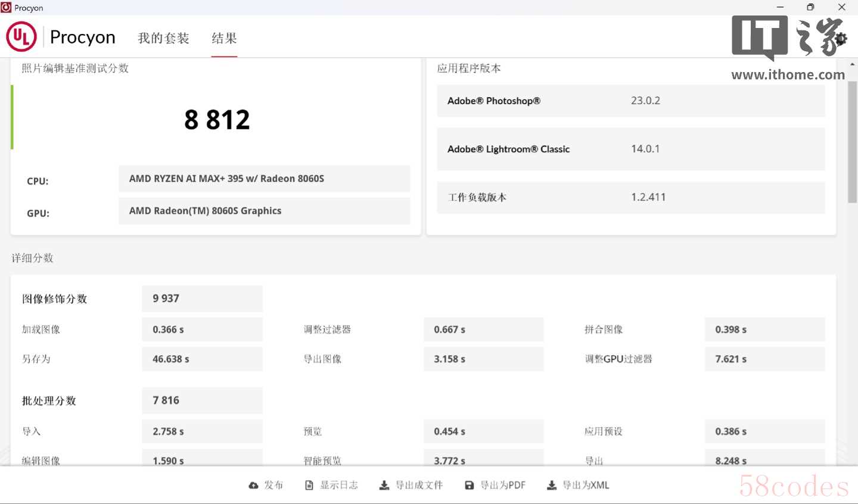
Task: Click the cloud upload icon beside 发布
Action: 254,486
